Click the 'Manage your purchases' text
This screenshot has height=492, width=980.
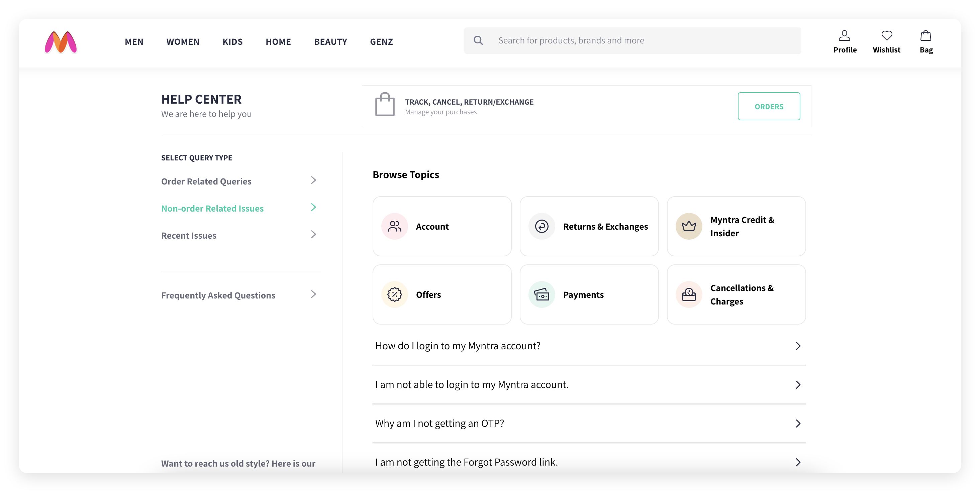tap(440, 112)
